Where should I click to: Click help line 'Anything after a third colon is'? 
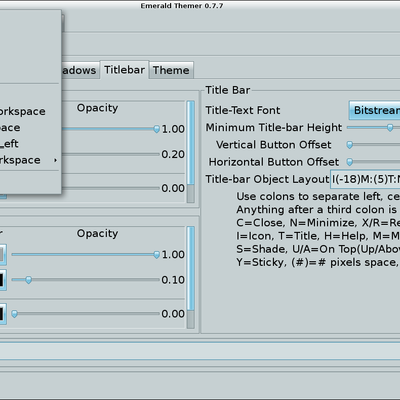coord(317,210)
